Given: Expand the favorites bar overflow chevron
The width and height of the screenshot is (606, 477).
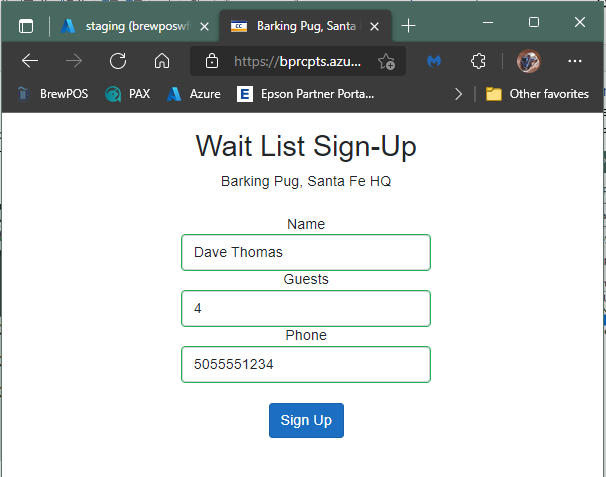Looking at the screenshot, I should [x=458, y=94].
